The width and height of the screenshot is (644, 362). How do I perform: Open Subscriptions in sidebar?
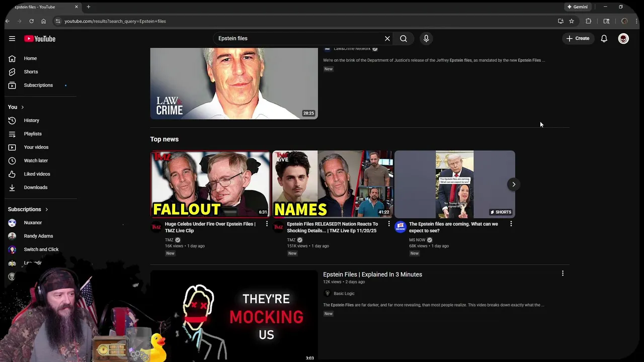click(x=39, y=85)
